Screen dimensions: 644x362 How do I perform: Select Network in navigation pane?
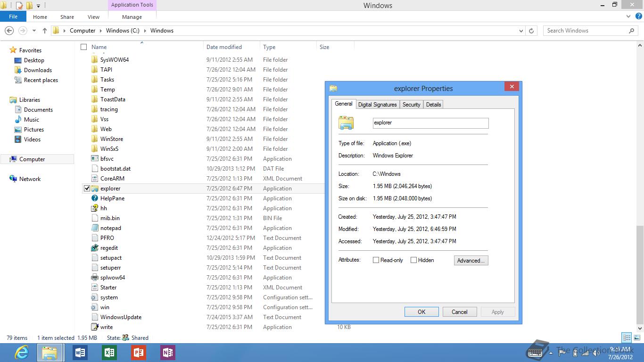point(30,179)
